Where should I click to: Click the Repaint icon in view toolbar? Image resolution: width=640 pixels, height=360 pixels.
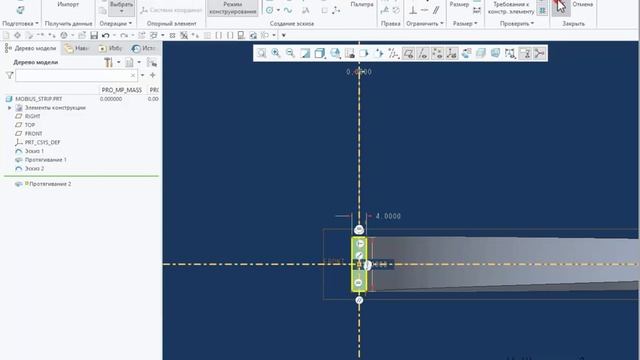(x=305, y=53)
